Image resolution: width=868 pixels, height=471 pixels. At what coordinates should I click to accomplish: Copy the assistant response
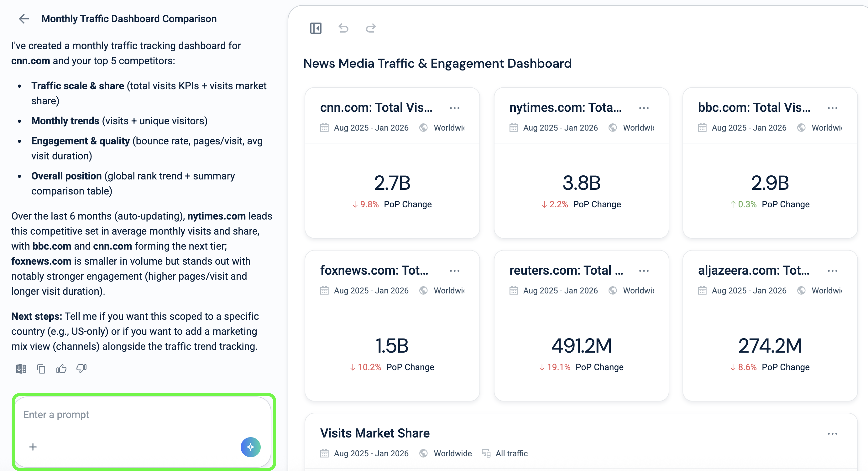point(41,369)
